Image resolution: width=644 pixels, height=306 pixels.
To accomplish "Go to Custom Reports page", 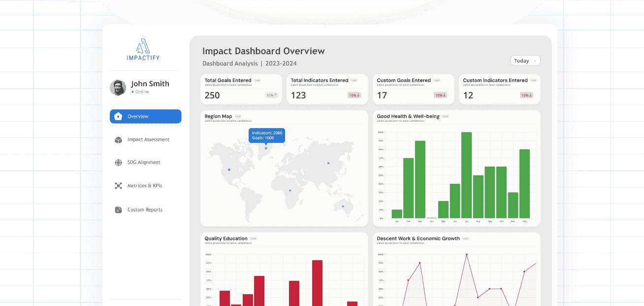I will (x=145, y=210).
